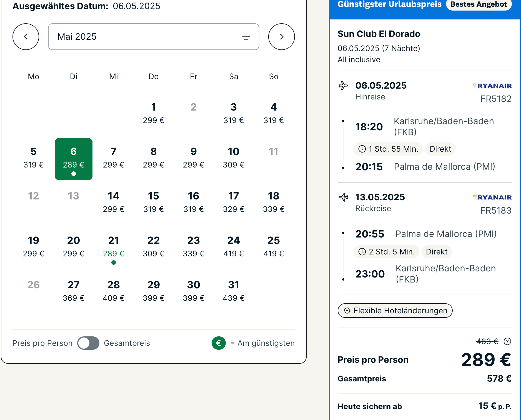Click flight number FR5182
The width and height of the screenshot is (521, 420).
[496, 99]
